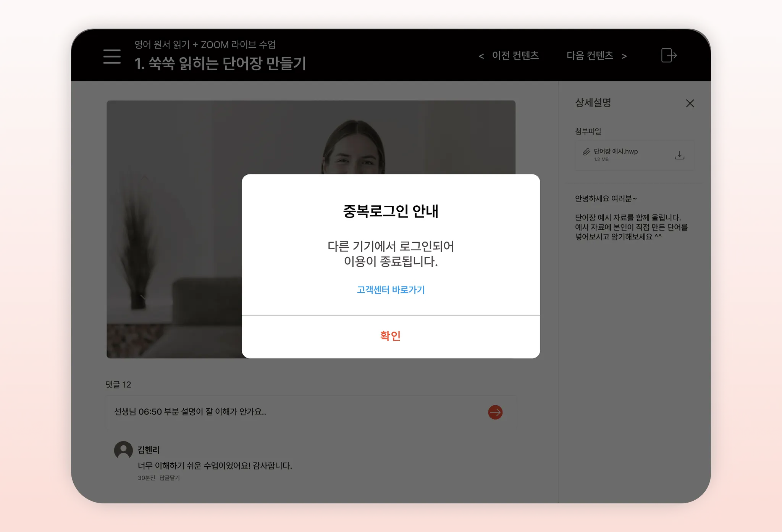Open the hamburger menu icon
Image resolution: width=782 pixels, height=532 pixels.
(x=112, y=56)
